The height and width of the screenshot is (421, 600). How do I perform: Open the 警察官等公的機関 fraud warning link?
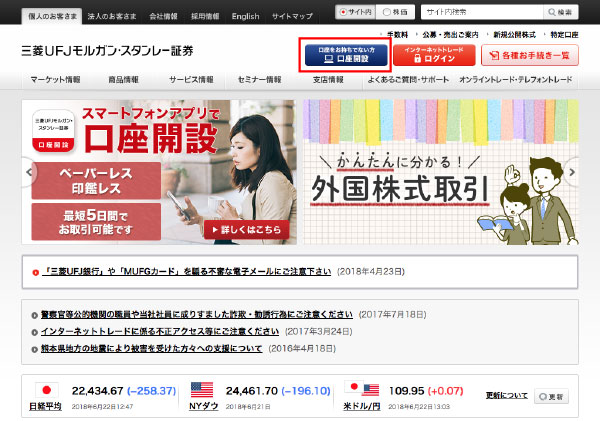pos(197,314)
